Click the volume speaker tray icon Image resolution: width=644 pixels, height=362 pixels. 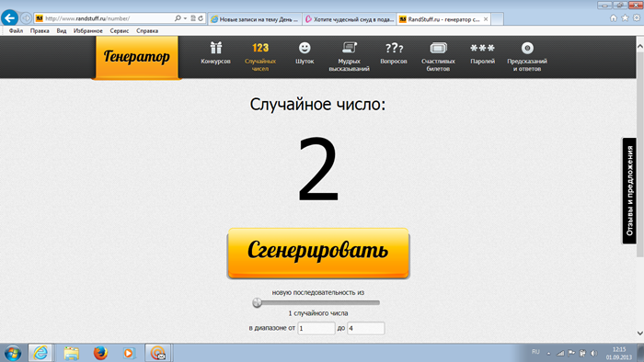(x=594, y=353)
